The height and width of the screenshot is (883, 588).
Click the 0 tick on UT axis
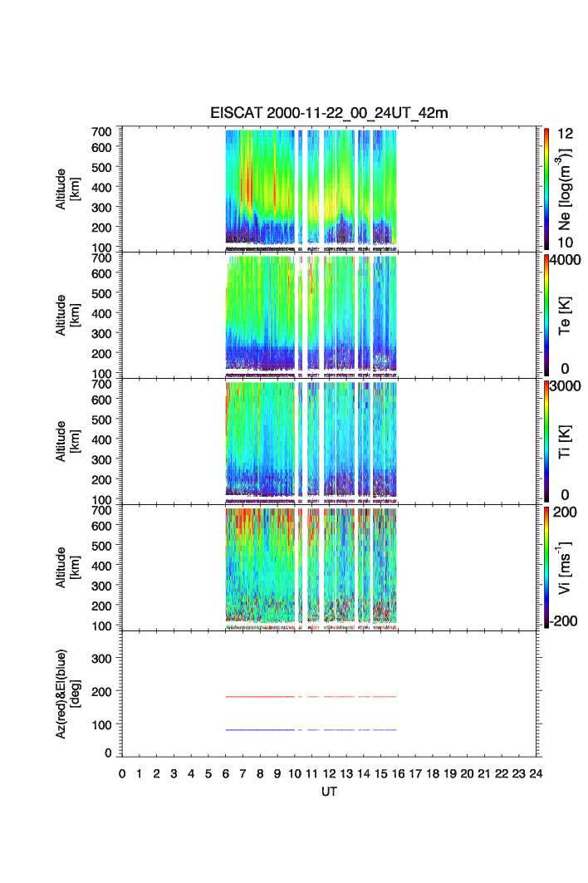(122, 773)
